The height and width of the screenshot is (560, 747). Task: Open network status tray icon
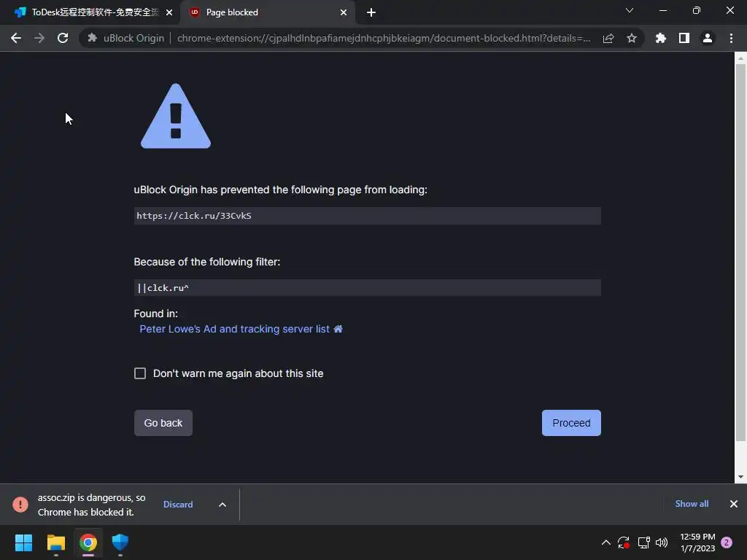pyautogui.click(x=643, y=542)
